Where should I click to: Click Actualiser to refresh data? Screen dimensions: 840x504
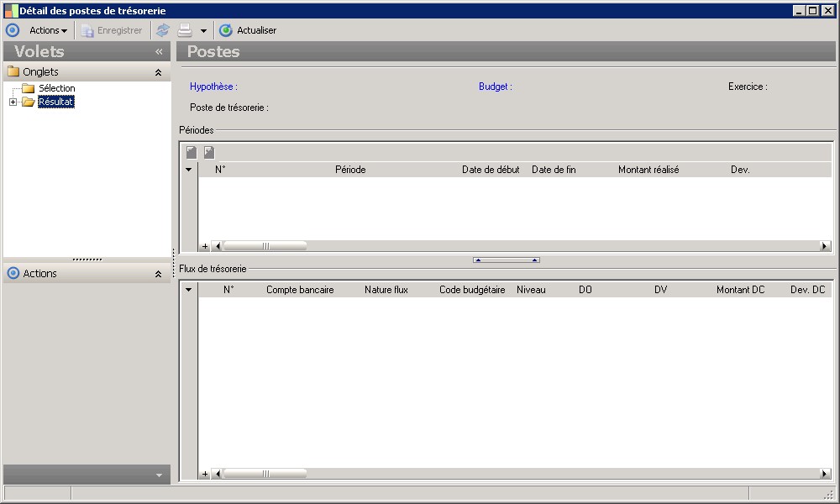[x=248, y=30]
